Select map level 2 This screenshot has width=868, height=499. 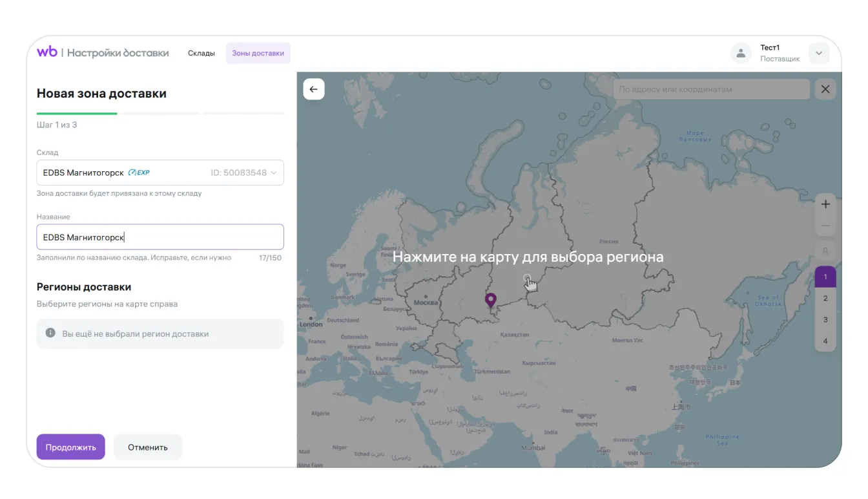coord(825,298)
